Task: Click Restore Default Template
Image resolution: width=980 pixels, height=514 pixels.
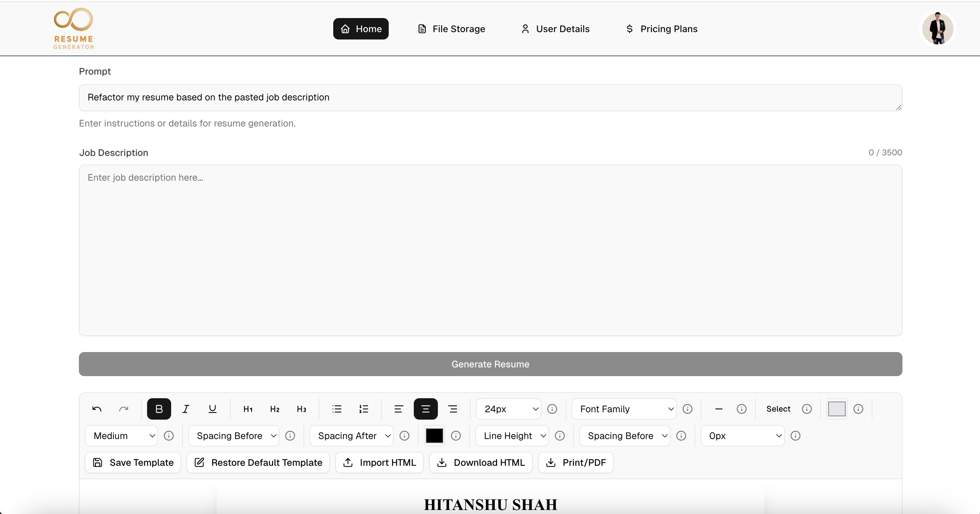Action: 258,462
